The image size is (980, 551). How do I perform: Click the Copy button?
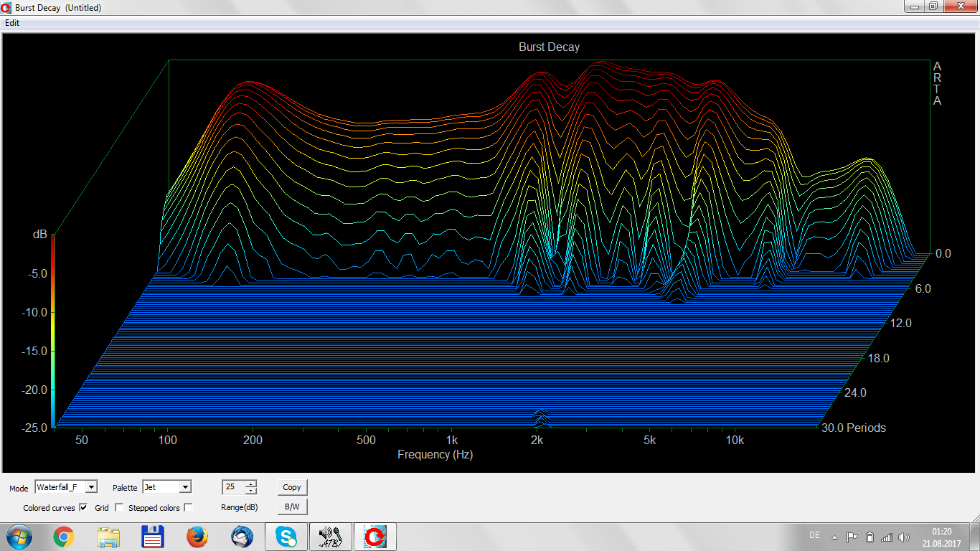click(x=292, y=487)
